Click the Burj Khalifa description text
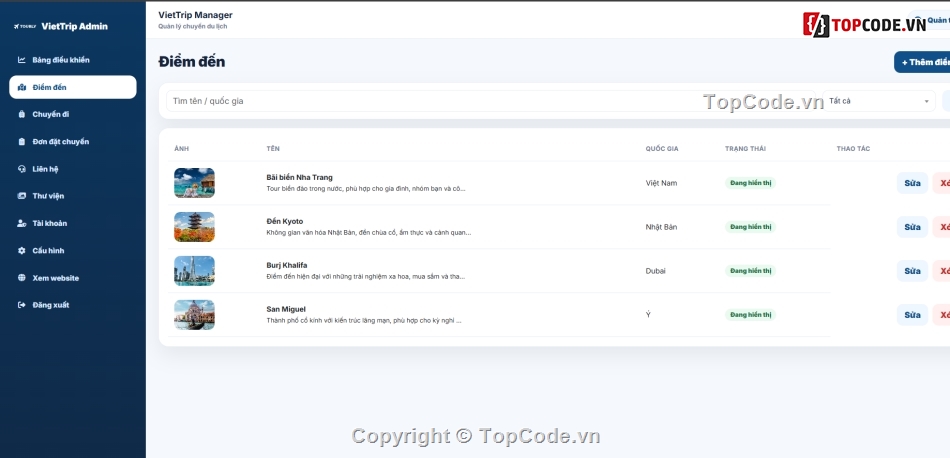 (366, 277)
